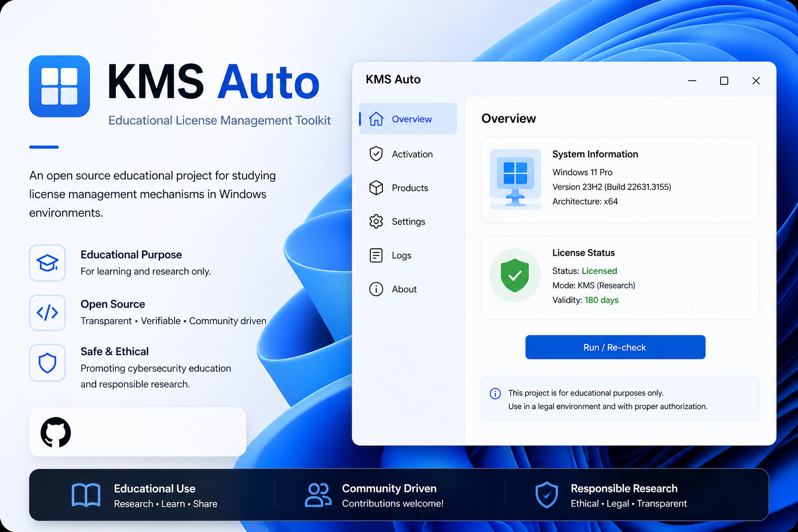Viewport: 798px width, 532px height.
Task: Go to the Settings section
Action: pos(408,221)
